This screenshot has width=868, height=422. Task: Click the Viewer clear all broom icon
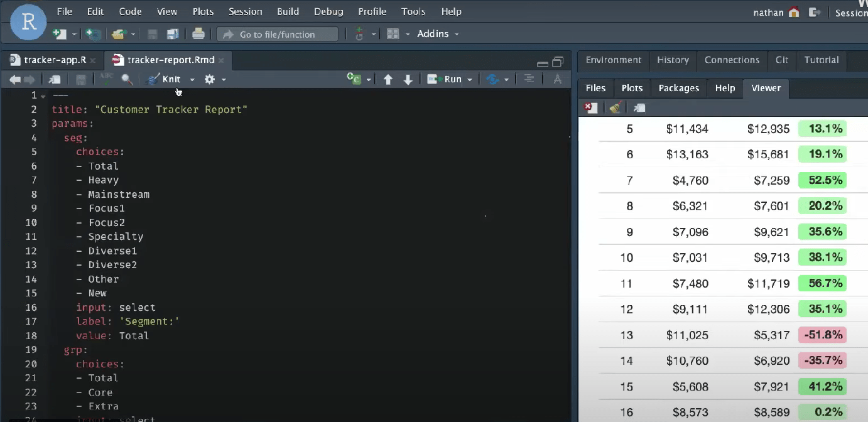pyautogui.click(x=616, y=108)
